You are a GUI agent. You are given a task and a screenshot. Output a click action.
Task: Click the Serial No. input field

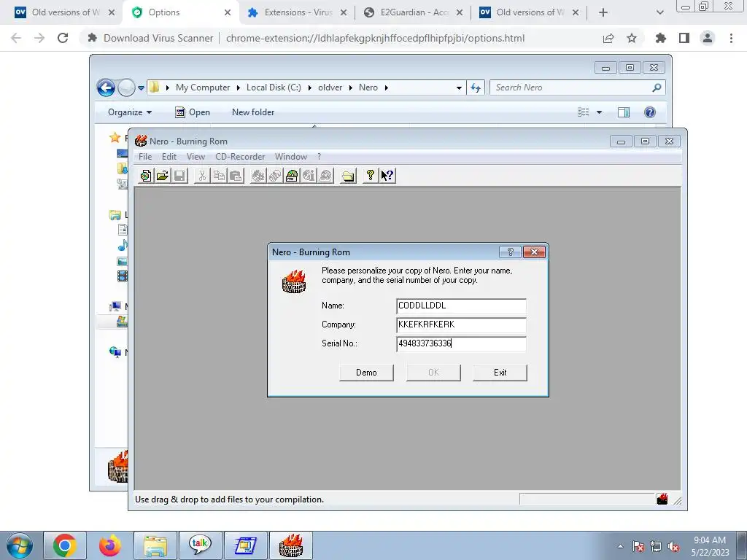click(461, 344)
